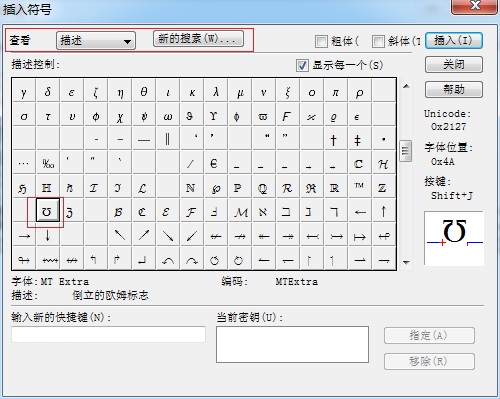
Task: Click the 指定(A) button
Action: pyautogui.click(x=429, y=335)
